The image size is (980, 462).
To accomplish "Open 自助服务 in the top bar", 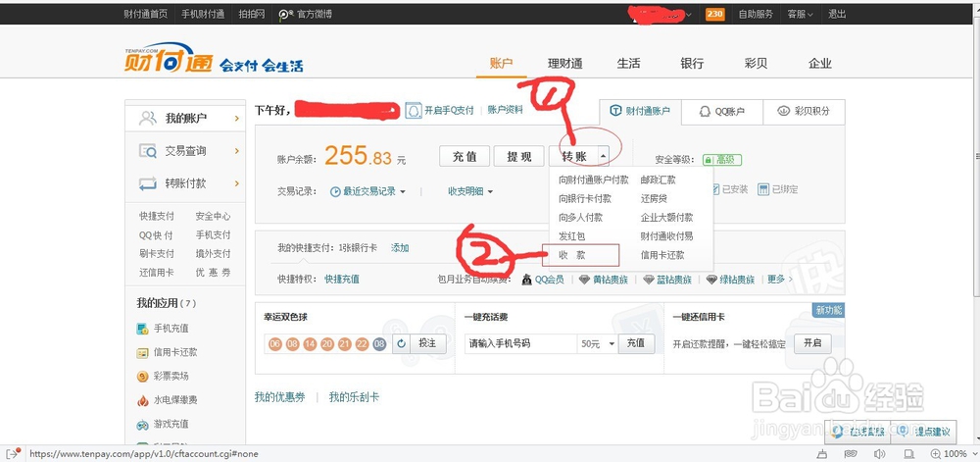I will pyautogui.click(x=756, y=14).
